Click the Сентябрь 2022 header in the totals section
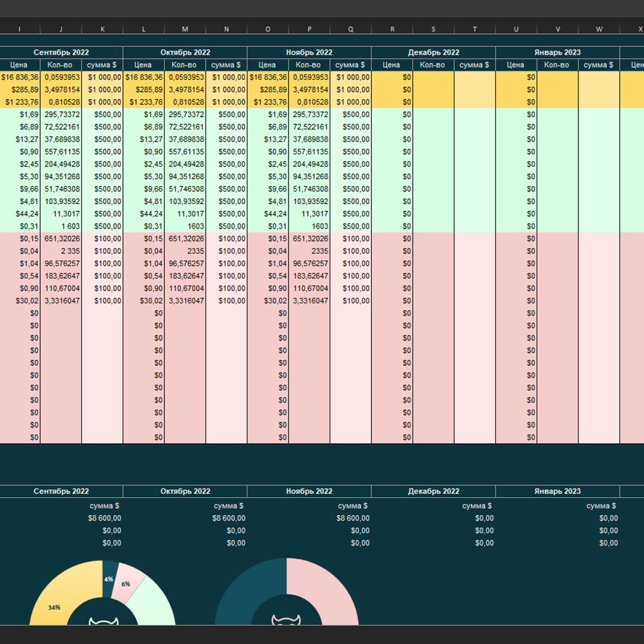 [x=61, y=491]
